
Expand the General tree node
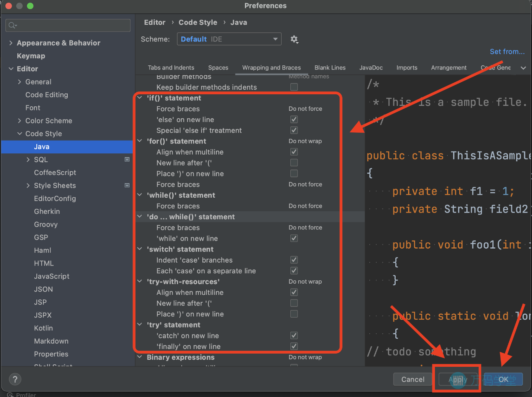(19, 82)
